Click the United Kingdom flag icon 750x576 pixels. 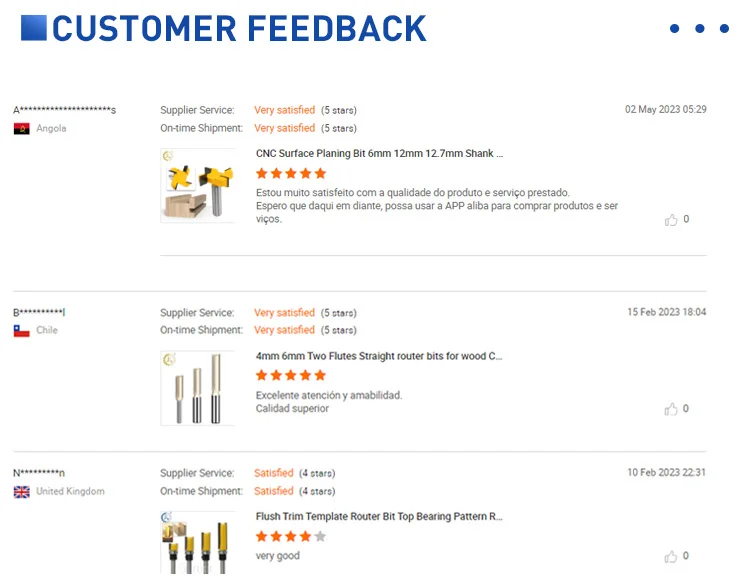coord(21,492)
